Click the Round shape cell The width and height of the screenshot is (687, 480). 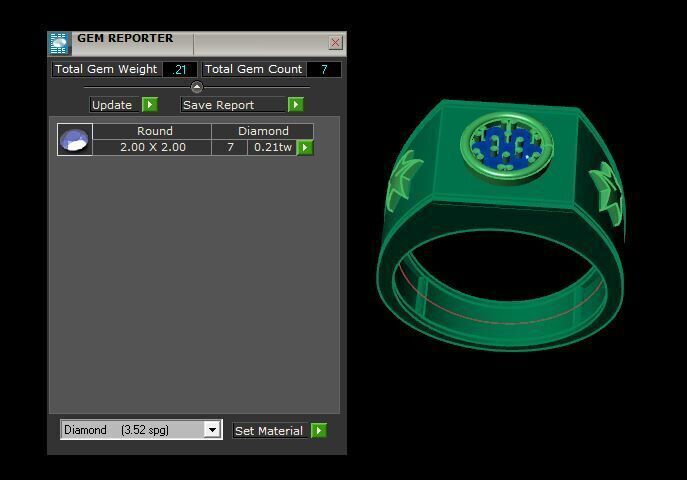(152, 131)
